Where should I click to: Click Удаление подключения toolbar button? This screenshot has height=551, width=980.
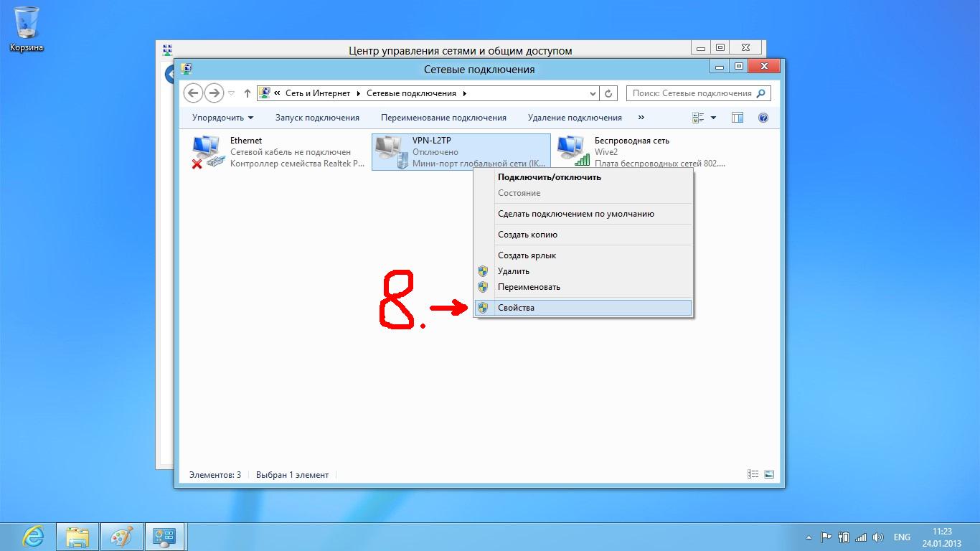575,118
